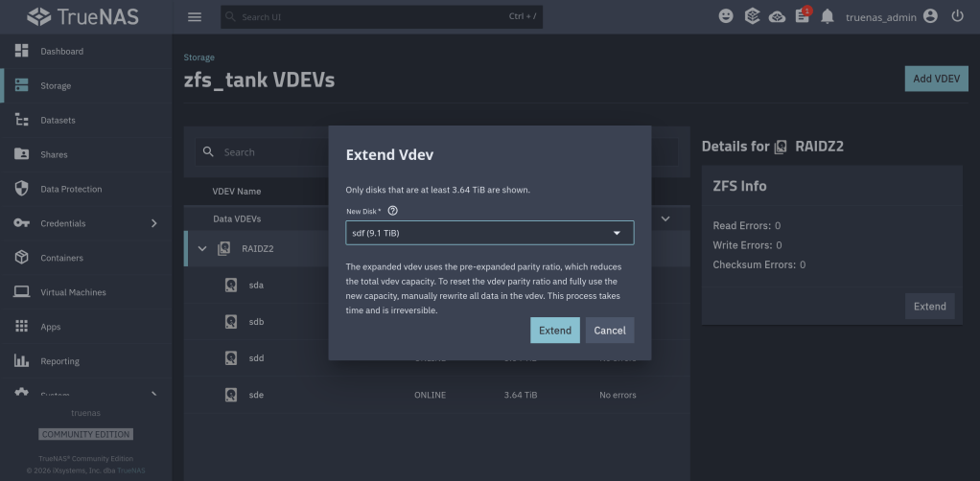980x481 pixels.
Task: Open the feedback smiley icon
Action: tap(727, 17)
